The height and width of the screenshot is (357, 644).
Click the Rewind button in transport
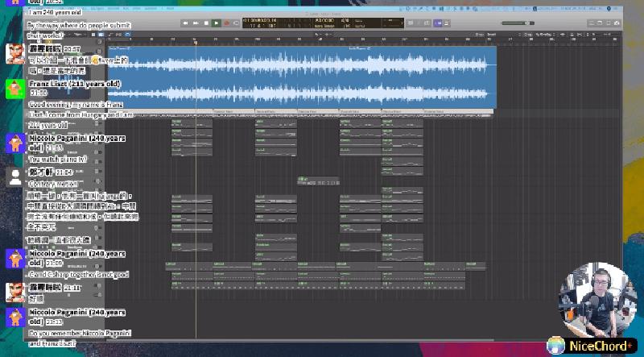187,23
